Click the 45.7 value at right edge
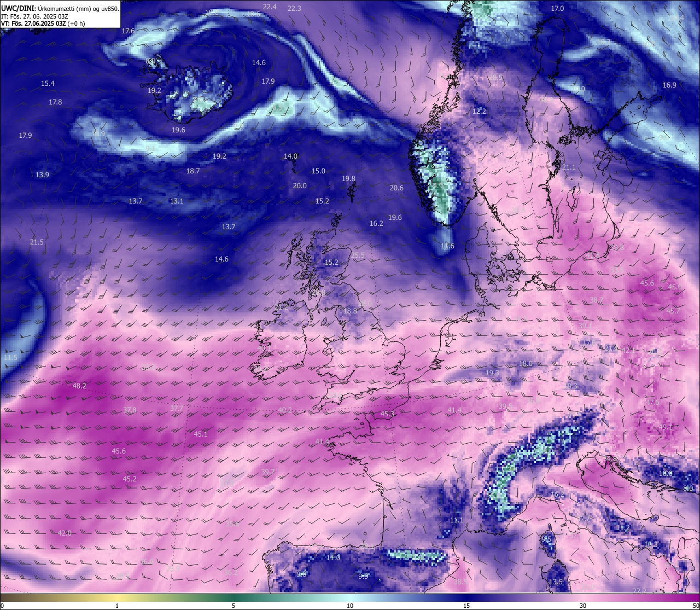This screenshot has height=610, width=700. [x=673, y=311]
